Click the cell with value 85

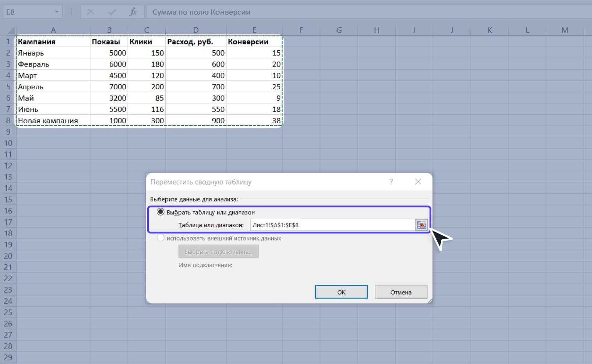coord(147,98)
